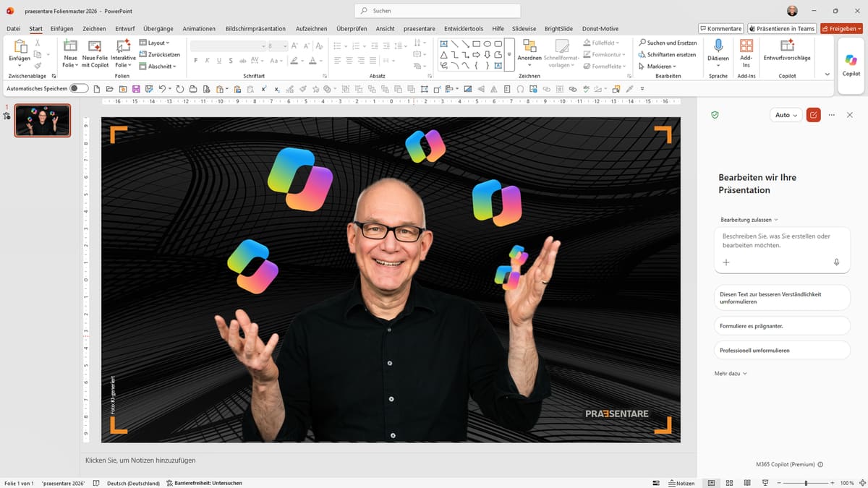Open the BrightSlide ribbon tab

pyautogui.click(x=558, y=29)
